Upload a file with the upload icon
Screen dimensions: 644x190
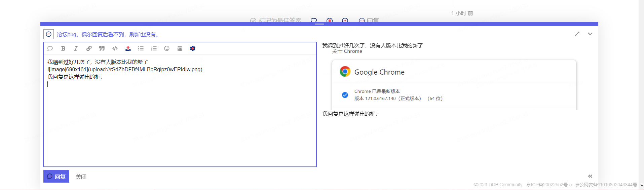pyautogui.click(x=128, y=48)
